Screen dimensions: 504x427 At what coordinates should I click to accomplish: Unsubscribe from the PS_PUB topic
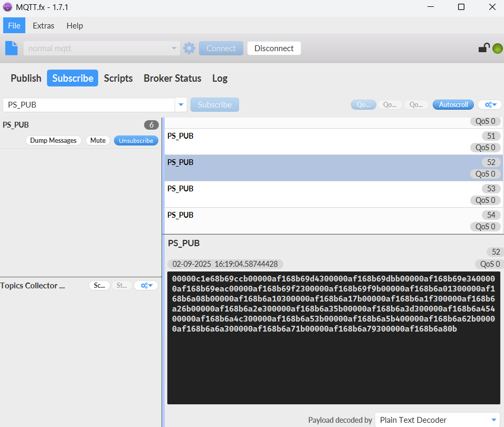click(136, 140)
